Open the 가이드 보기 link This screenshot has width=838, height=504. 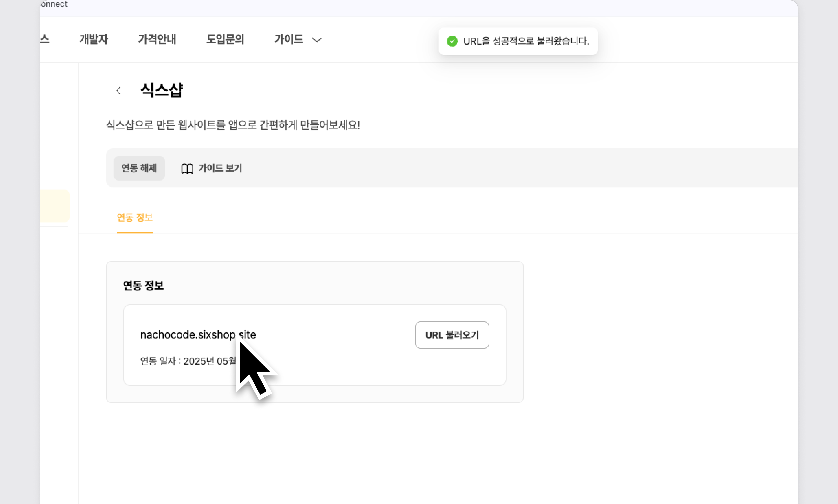click(220, 168)
